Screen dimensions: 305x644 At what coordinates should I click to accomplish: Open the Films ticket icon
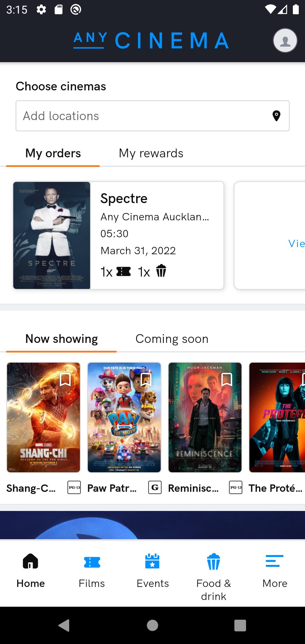tap(92, 562)
